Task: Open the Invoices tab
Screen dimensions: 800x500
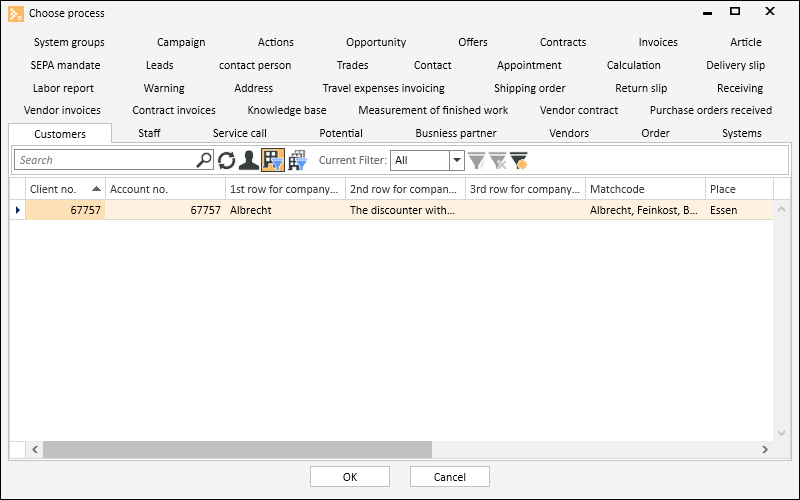Action: tap(658, 42)
